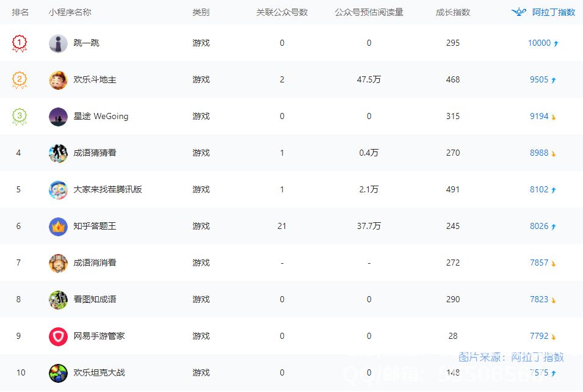This screenshot has height=392, width=583.
Task: Click the Aladdin index value 8988
Action: [539, 153]
